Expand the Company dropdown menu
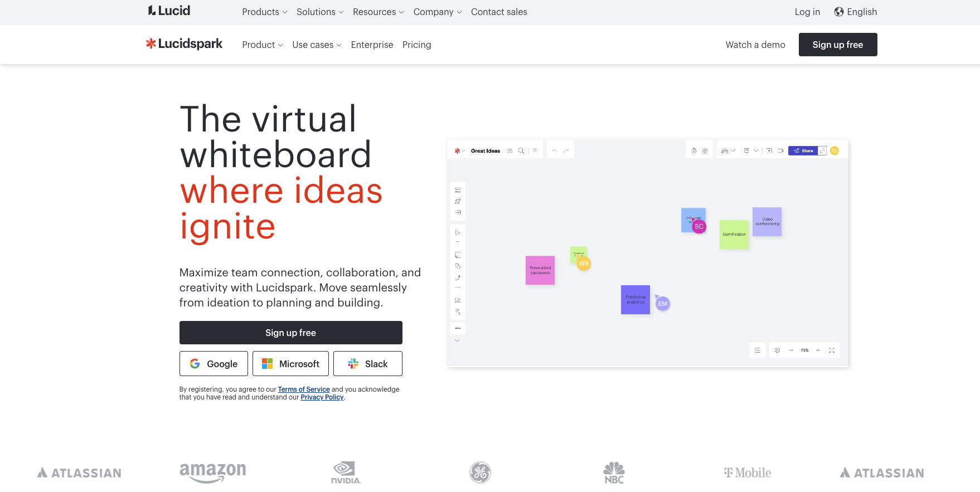980x492 pixels. (438, 12)
